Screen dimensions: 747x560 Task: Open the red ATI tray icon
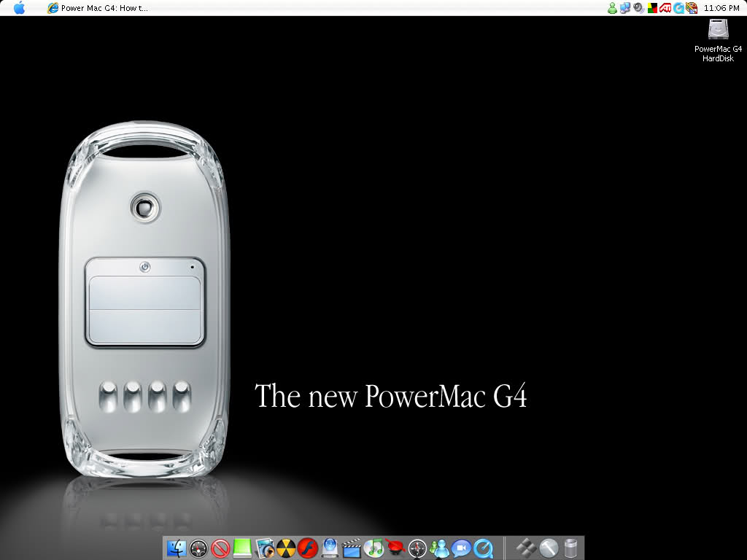(665, 7)
